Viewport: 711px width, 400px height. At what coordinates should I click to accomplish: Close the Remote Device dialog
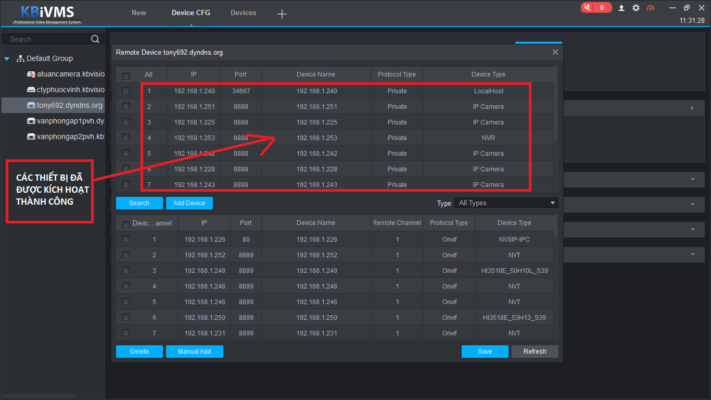[555, 52]
